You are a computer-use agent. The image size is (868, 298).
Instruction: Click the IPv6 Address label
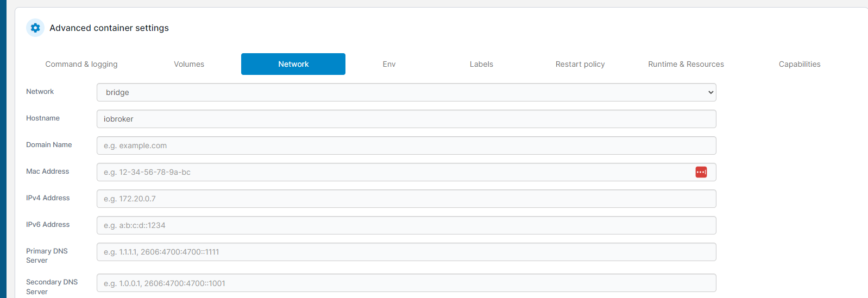pos(48,225)
